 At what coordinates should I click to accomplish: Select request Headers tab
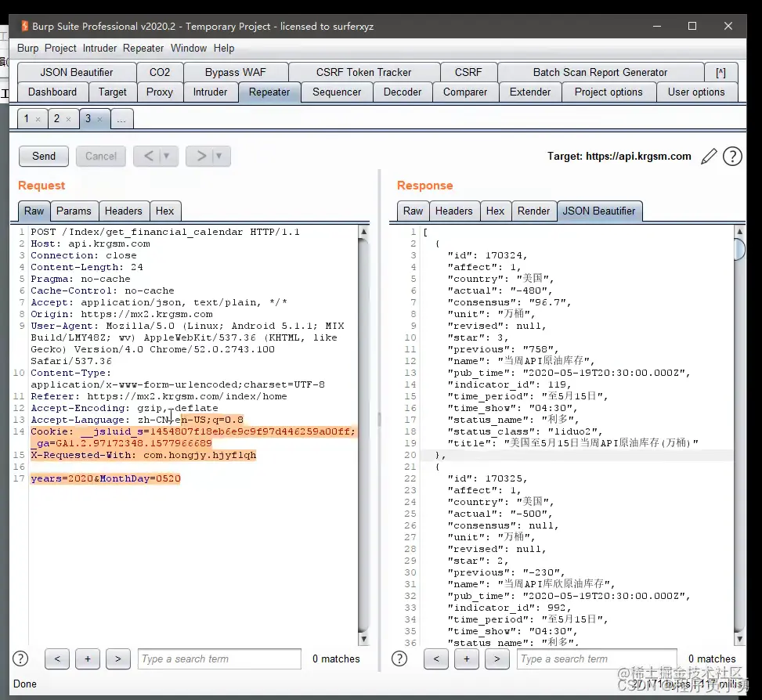click(x=124, y=211)
